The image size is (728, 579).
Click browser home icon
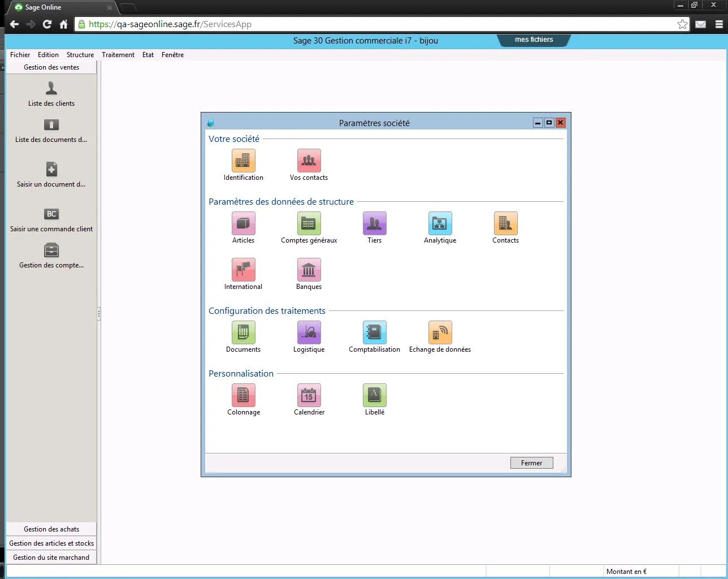63,24
